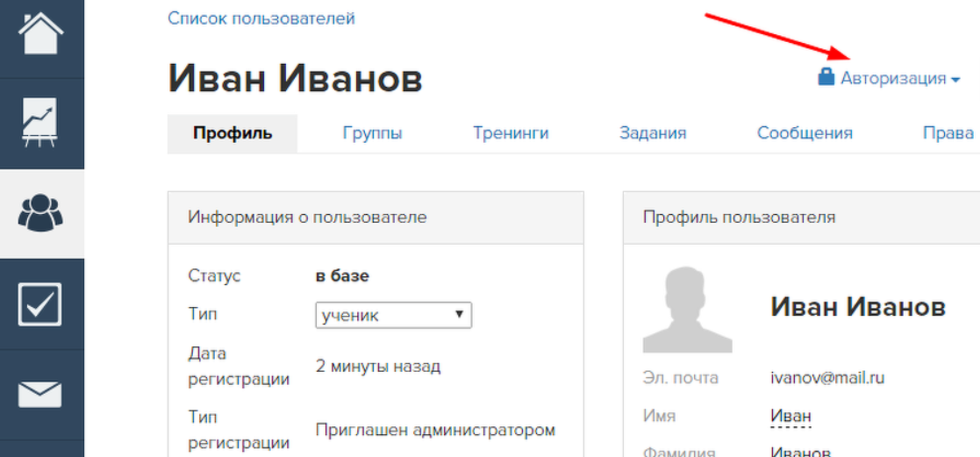This screenshot has height=457, width=980.
Task: Open the Тип dropdown showing ученик
Action: pyautogui.click(x=393, y=315)
